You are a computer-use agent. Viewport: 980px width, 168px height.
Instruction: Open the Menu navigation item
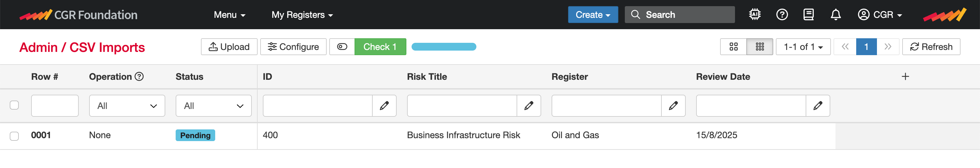229,15
